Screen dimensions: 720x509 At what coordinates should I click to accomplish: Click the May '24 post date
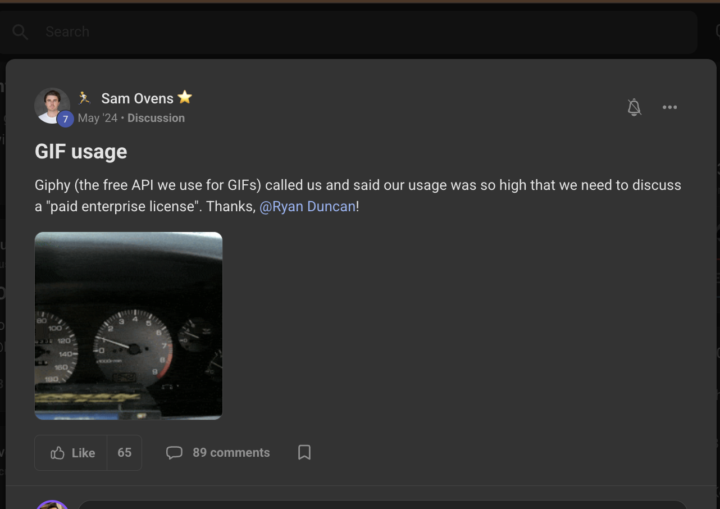click(x=97, y=118)
